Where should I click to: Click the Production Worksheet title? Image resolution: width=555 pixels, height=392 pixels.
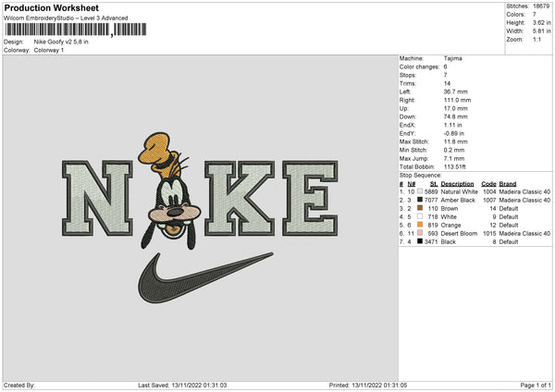coord(51,7)
